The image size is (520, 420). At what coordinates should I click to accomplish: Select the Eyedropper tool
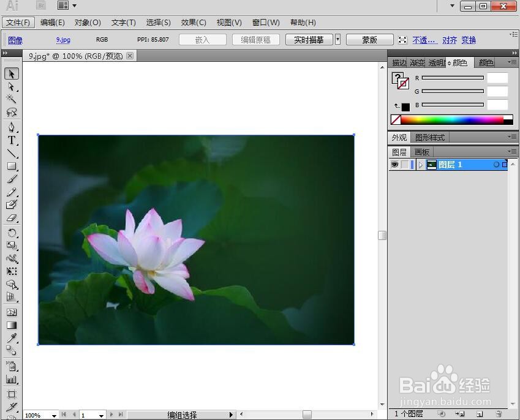[x=12, y=338]
